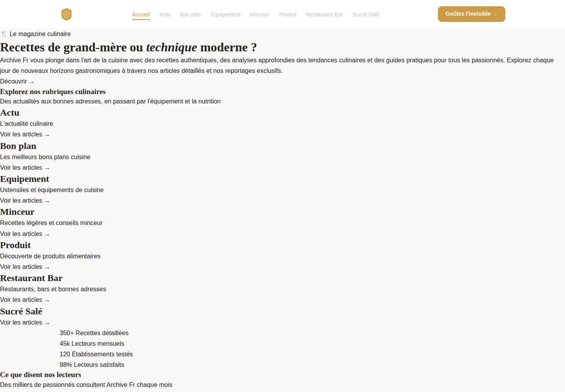Click the golden shield site logo
Viewport: 565px width, 392px height.
coord(67,14)
